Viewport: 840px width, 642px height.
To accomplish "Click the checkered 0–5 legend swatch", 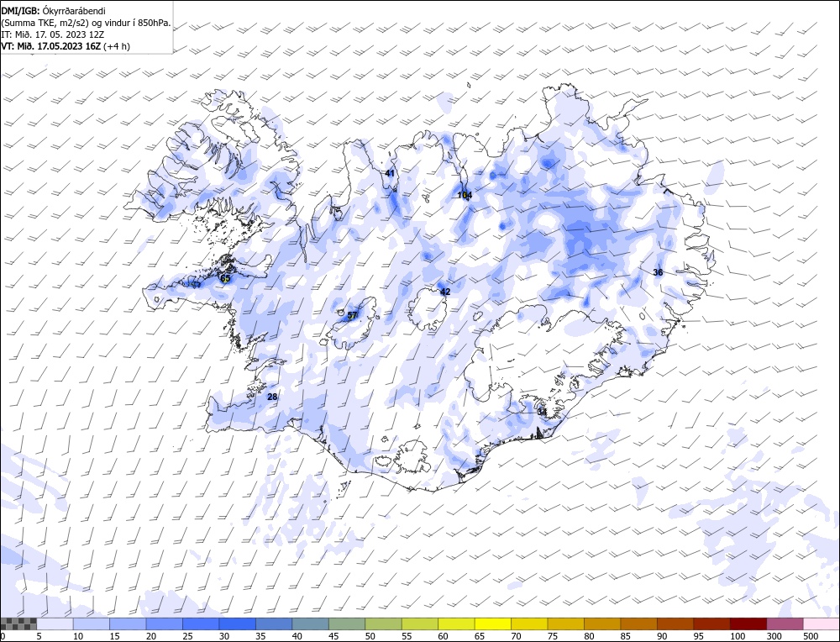I will 18,624.
